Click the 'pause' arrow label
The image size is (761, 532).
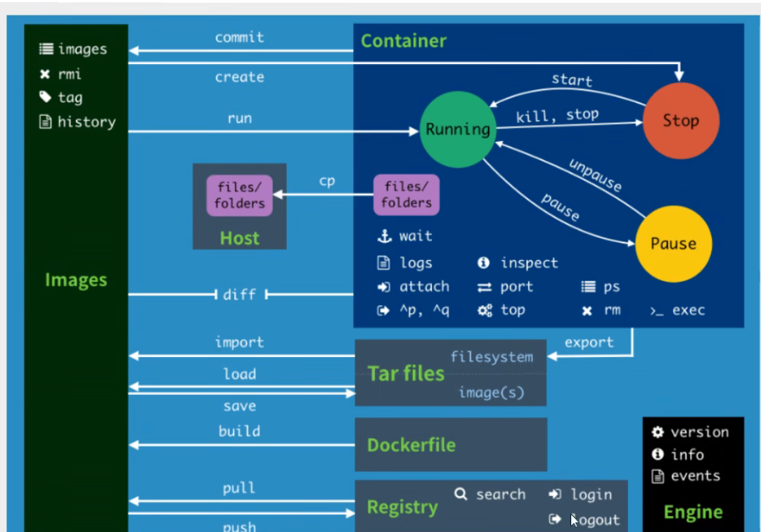point(561,207)
